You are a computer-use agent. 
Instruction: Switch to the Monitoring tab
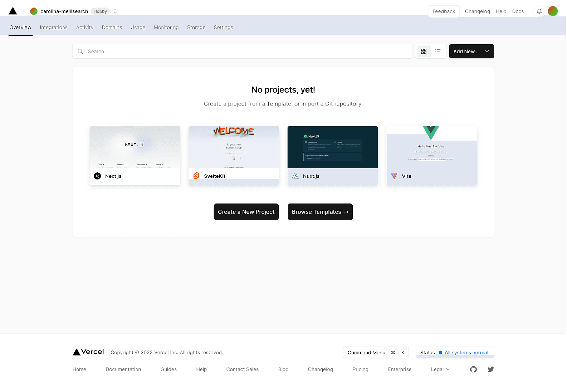coord(166,27)
